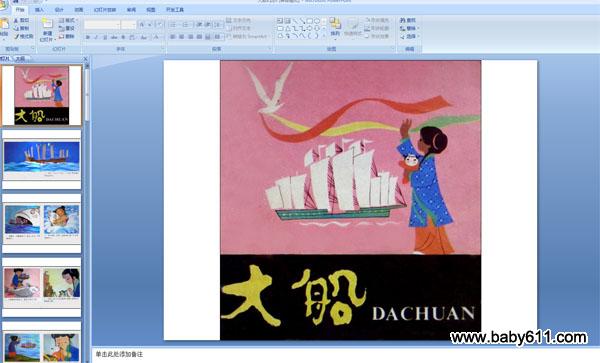Click the Office button logo
The image size is (600, 363).
click(x=2, y=5)
